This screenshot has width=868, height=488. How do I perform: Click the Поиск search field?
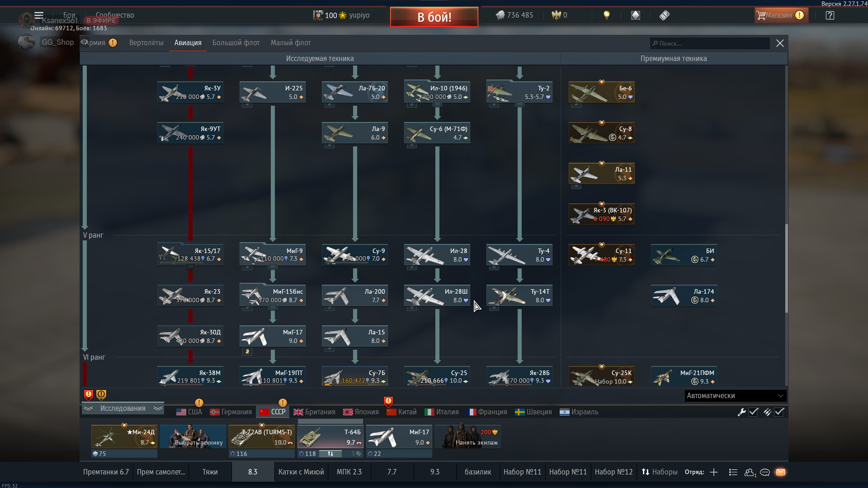click(710, 43)
